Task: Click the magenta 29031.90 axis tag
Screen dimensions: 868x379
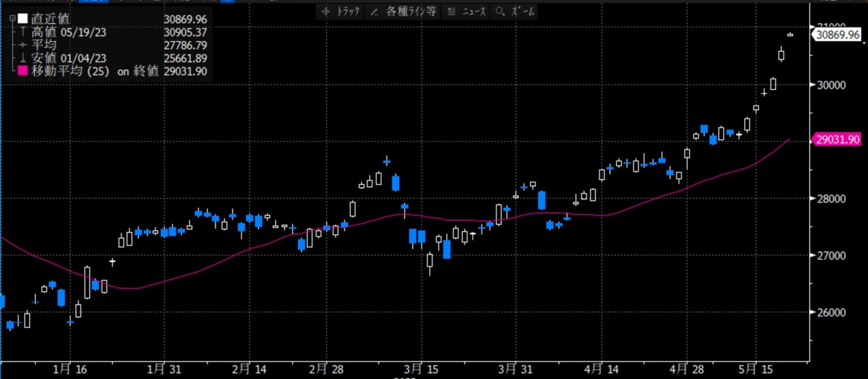Action: [838, 140]
